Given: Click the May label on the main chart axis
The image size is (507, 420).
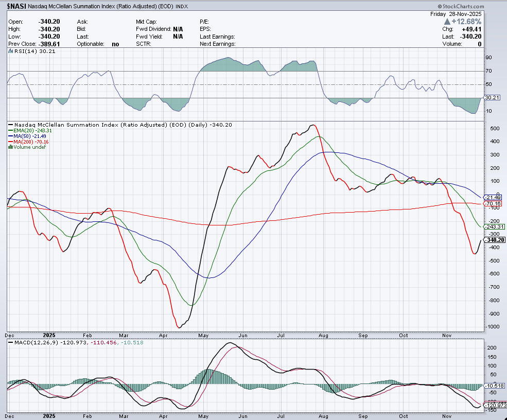Looking at the screenshot, I should (x=203, y=335).
